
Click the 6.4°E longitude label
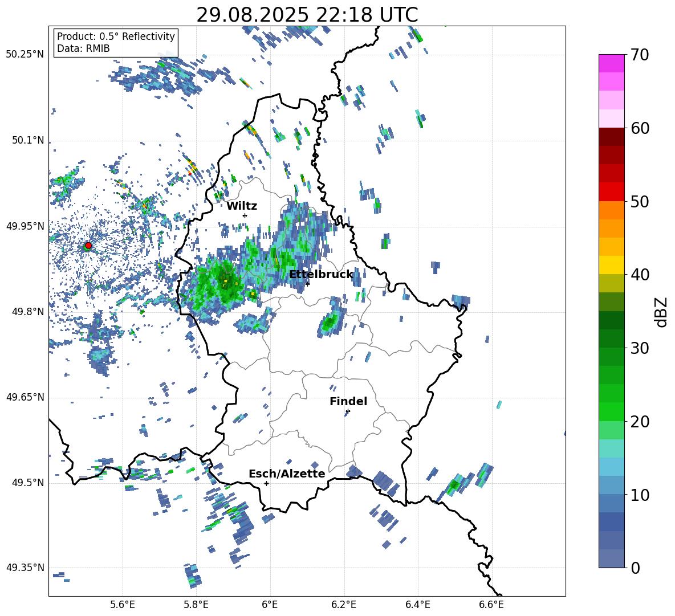tap(417, 605)
